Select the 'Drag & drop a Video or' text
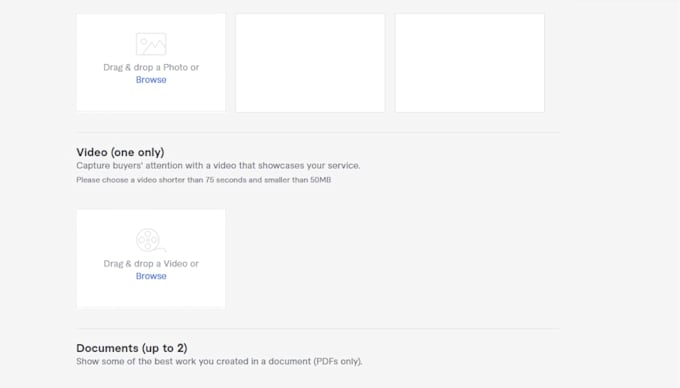The width and height of the screenshot is (680, 388). point(151,264)
